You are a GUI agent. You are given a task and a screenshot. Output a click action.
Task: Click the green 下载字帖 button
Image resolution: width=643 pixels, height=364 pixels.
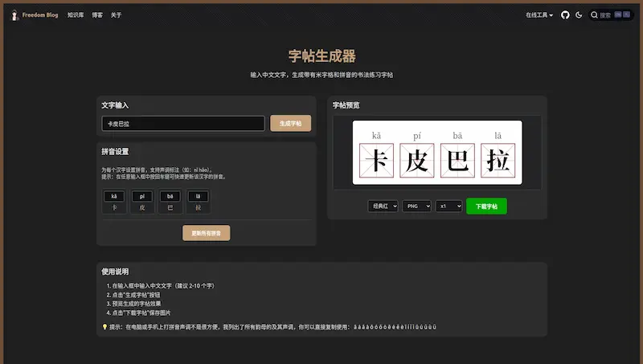tap(486, 207)
